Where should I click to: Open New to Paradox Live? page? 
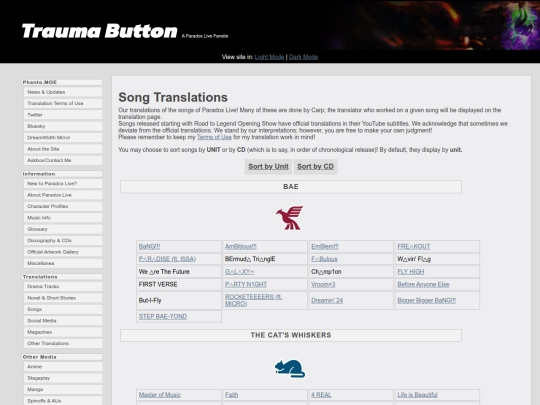[x=63, y=184]
